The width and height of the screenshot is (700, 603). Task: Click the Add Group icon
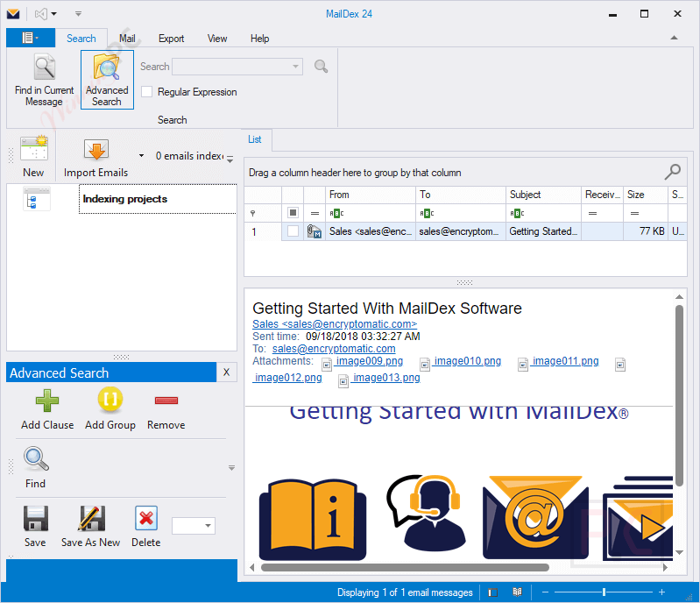click(x=110, y=400)
